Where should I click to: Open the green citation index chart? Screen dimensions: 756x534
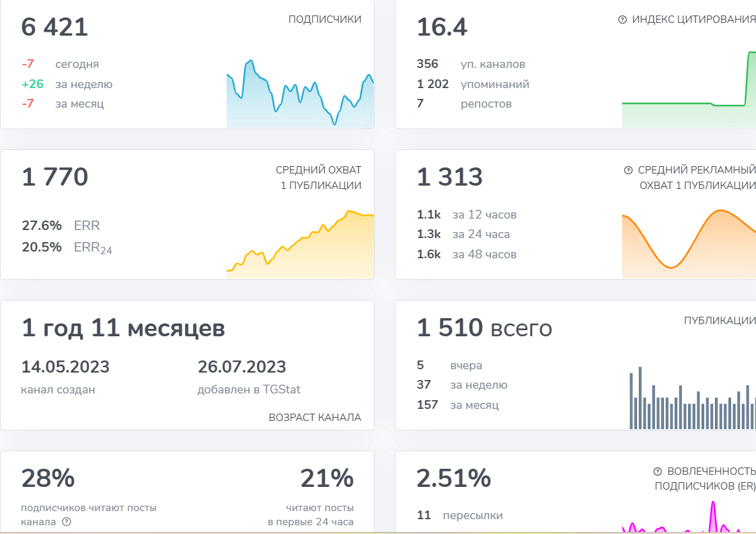point(689,89)
